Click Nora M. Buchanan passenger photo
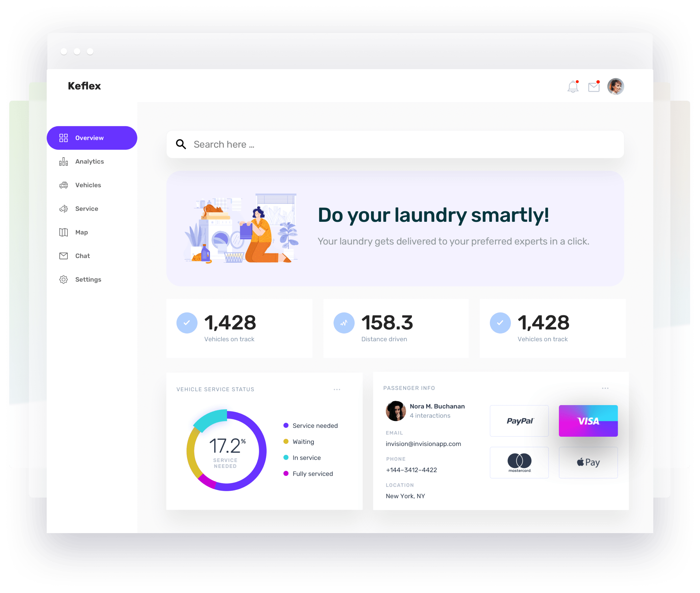This screenshot has height=593, width=700. [x=395, y=411]
